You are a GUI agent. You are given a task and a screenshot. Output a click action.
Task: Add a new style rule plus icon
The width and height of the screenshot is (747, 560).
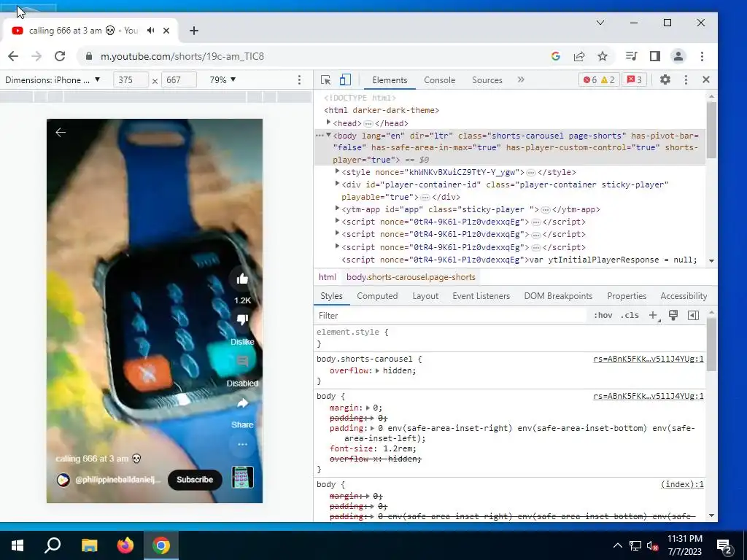[x=654, y=315]
